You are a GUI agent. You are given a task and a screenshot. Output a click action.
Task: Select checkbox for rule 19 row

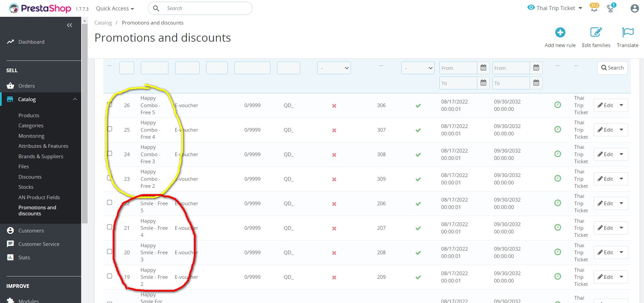coord(110,276)
